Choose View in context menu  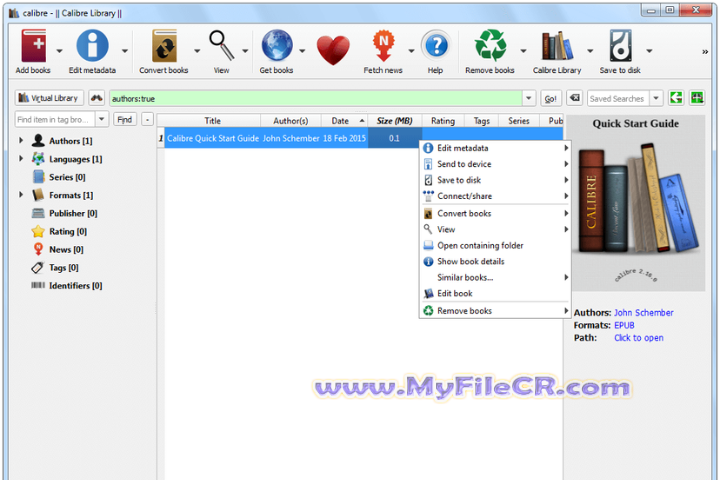pyautogui.click(x=496, y=229)
